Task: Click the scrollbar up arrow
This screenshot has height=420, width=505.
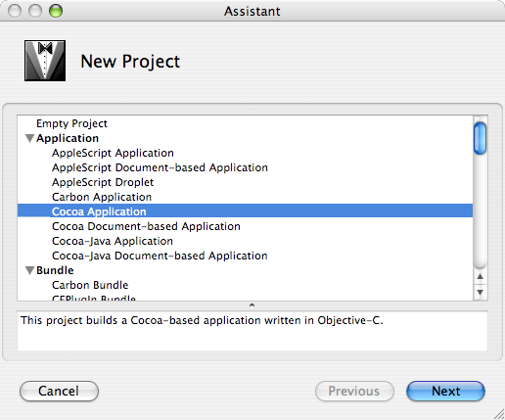Action: point(480,277)
